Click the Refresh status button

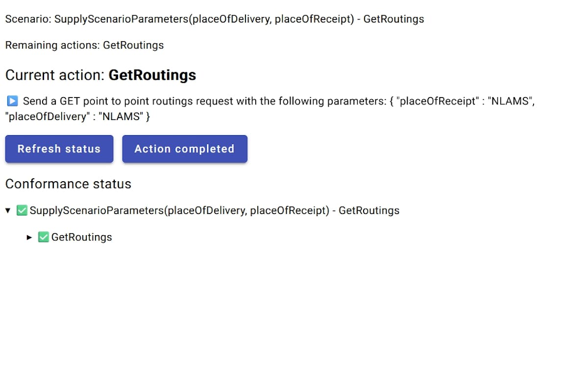[x=59, y=149]
